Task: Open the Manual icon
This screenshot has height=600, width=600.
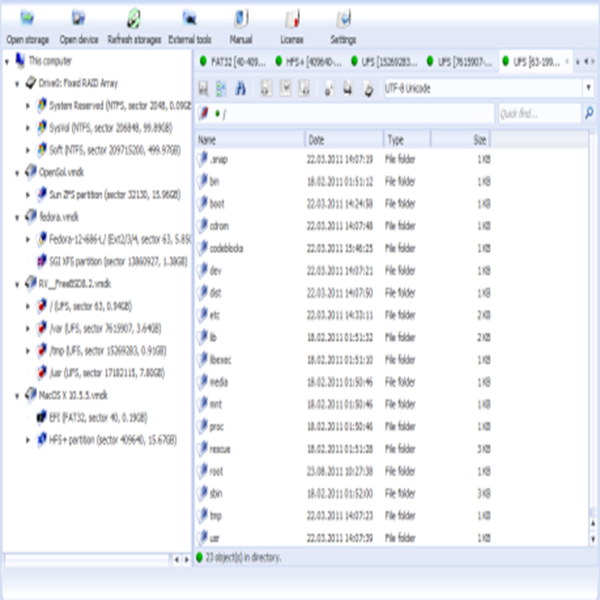Action: [x=241, y=18]
